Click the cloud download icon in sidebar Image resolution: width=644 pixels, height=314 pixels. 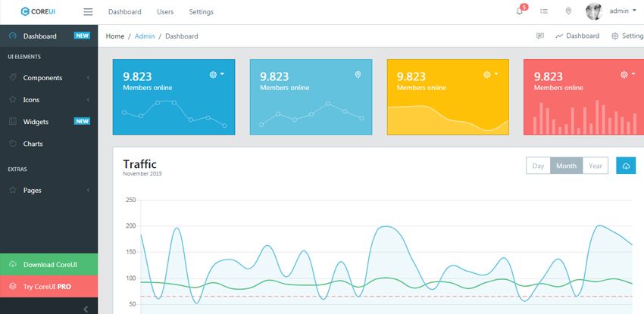coord(13,264)
